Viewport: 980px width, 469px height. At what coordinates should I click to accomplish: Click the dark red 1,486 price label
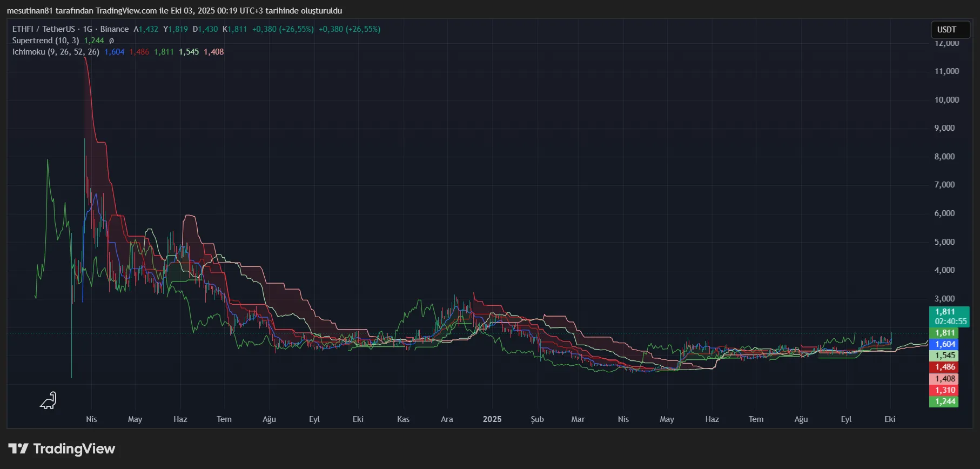944,367
